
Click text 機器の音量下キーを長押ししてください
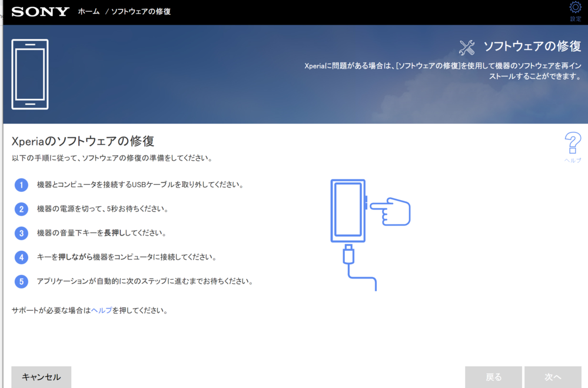tap(102, 233)
